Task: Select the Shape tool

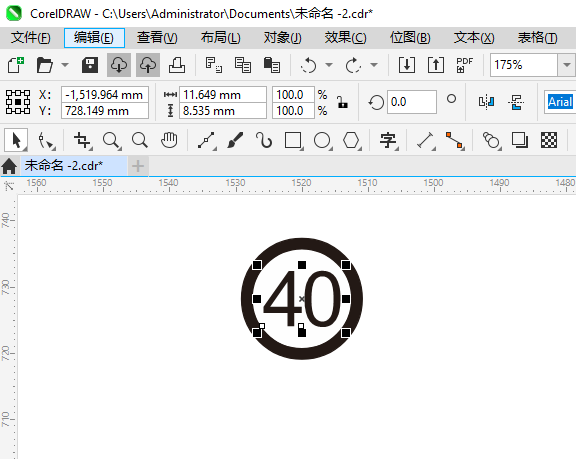Action: pos(46,140)
